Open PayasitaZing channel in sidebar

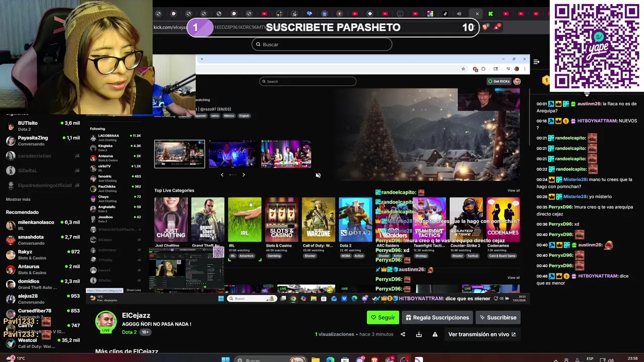click(43, 140)
